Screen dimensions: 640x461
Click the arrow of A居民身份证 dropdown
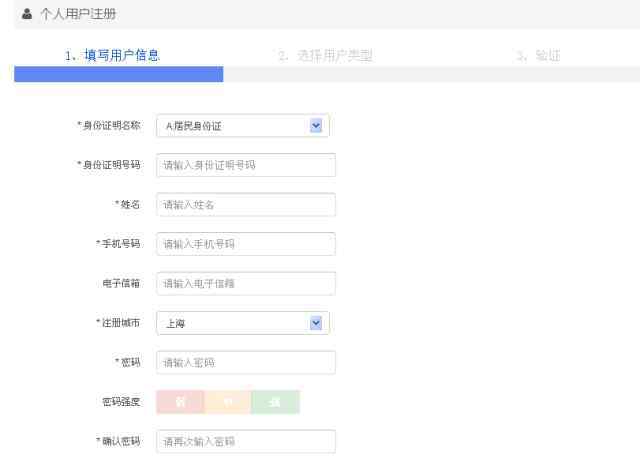(x=316, y=125)
